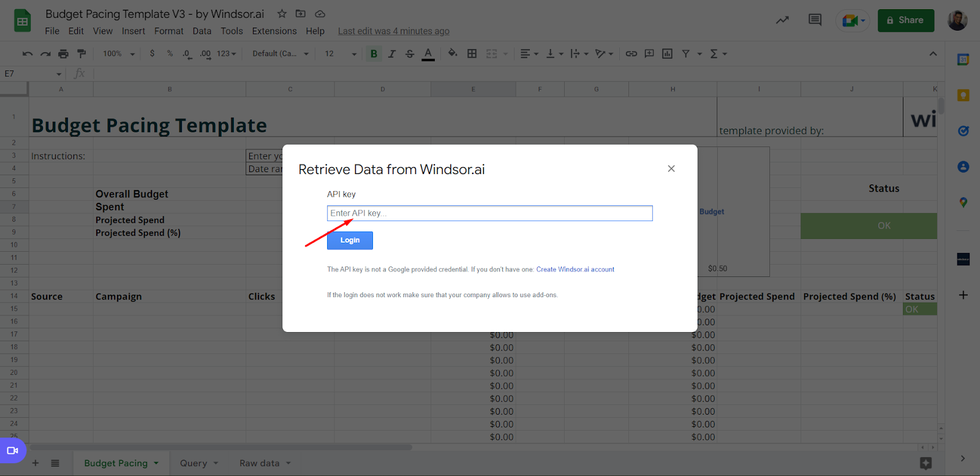Open the Create Windsor.ai account link
Image resolution: width=980 pixels, height=476 pixels.
pos(575,270)
